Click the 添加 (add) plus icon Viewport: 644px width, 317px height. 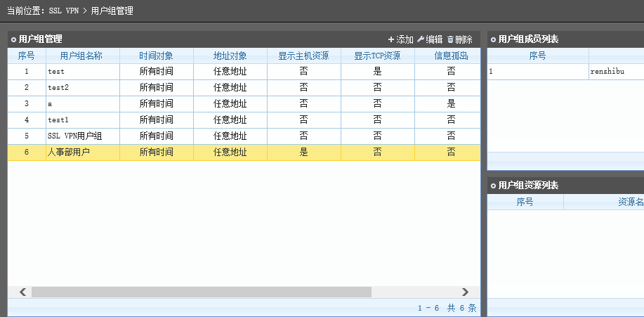coord(391,40)
